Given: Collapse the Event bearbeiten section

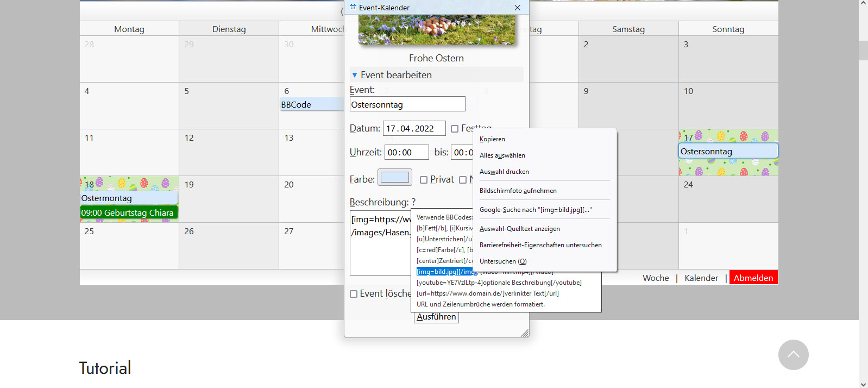Looking at the screenshot, I should point(355,75).
